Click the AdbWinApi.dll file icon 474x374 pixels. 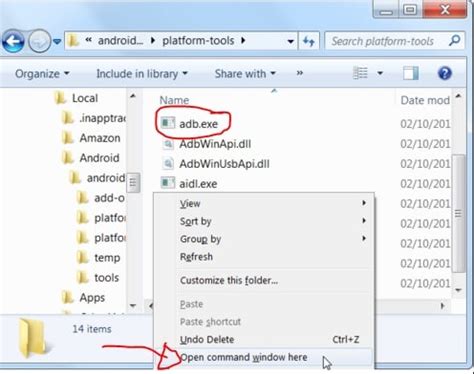click(168, 144)
